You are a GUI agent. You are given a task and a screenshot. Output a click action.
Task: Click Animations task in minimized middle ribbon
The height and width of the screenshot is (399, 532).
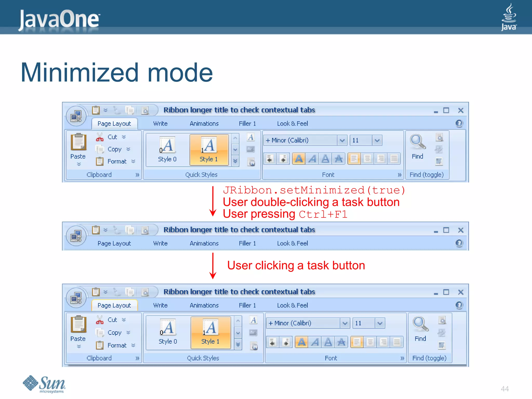(x=204, y=243)
